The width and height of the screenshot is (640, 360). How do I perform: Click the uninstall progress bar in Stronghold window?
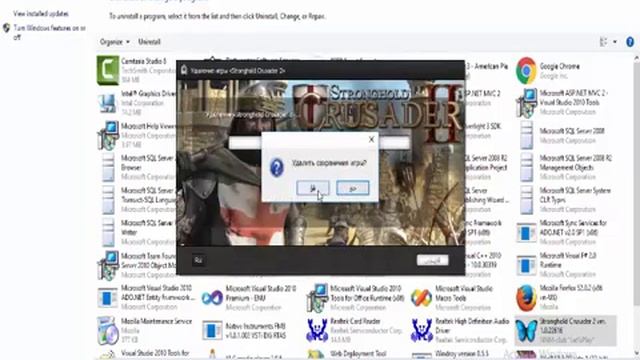click(319, 143)
